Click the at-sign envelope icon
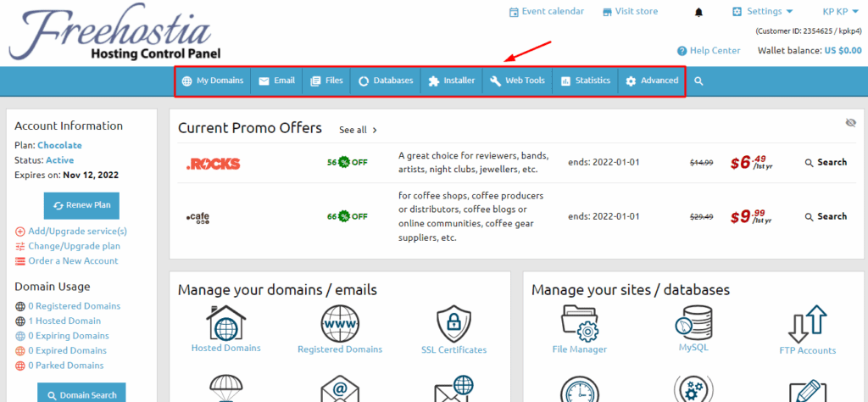This screenshot has width=868, height=402. (339, 388)
